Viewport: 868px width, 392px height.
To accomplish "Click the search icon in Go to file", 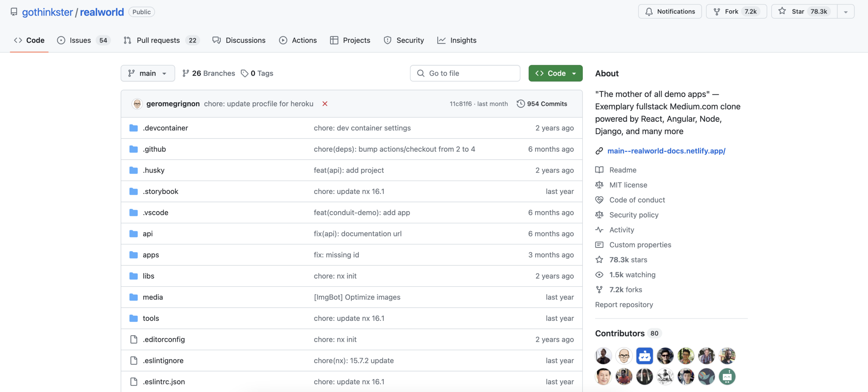I will click(x=420, y=73).
